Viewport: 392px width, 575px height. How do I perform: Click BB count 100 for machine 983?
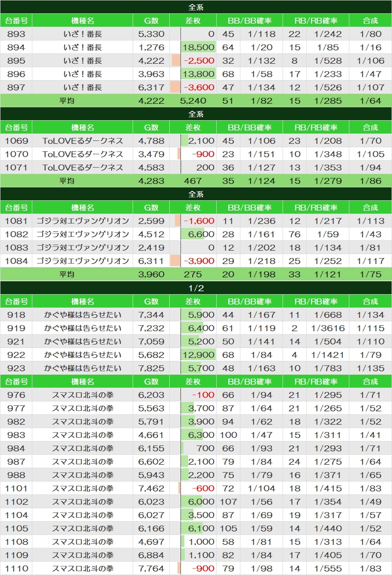228,435
